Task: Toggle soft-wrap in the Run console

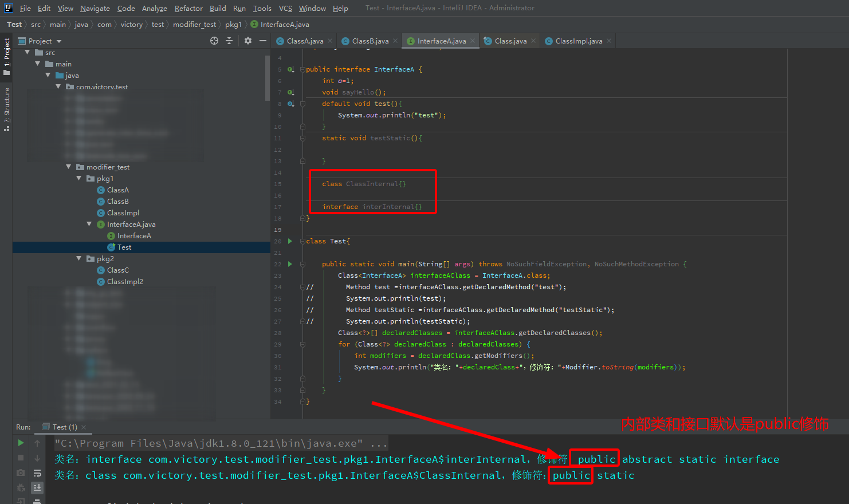Action: tap(37, 473)
